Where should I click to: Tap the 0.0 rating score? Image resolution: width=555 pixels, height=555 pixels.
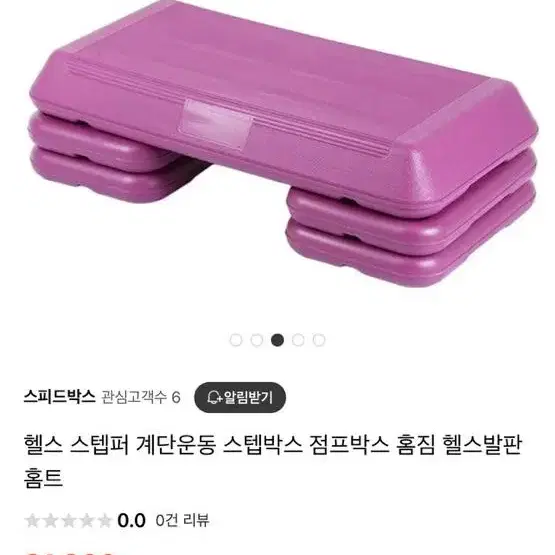[131, 521]
